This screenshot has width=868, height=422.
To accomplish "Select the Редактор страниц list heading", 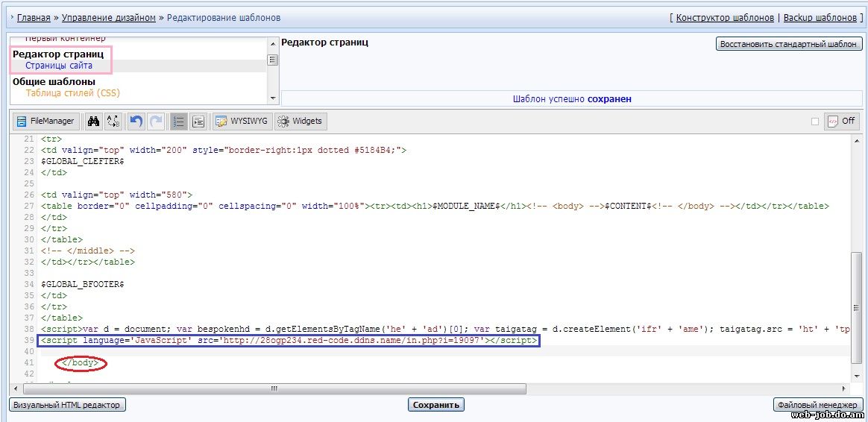I will 58,54.
